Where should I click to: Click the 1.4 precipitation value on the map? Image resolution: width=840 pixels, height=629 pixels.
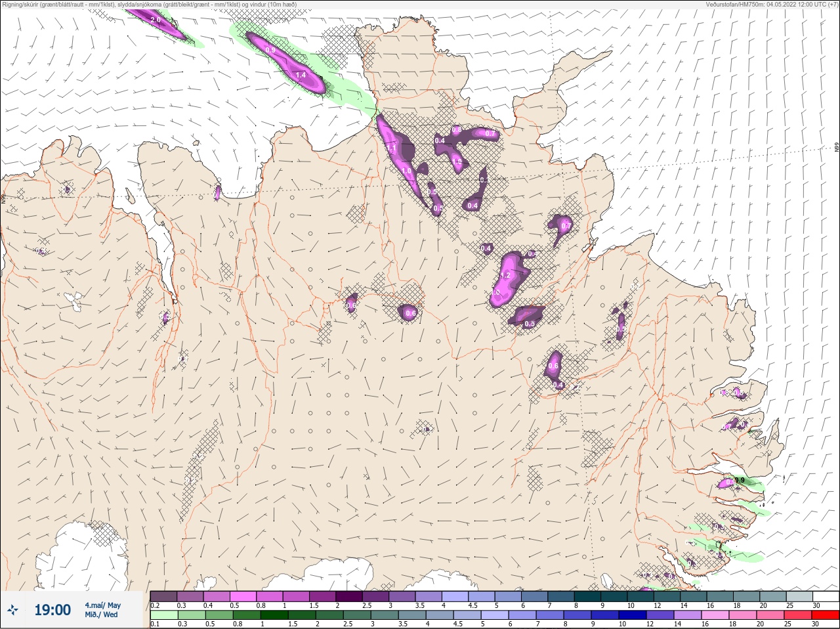(301, 76)
